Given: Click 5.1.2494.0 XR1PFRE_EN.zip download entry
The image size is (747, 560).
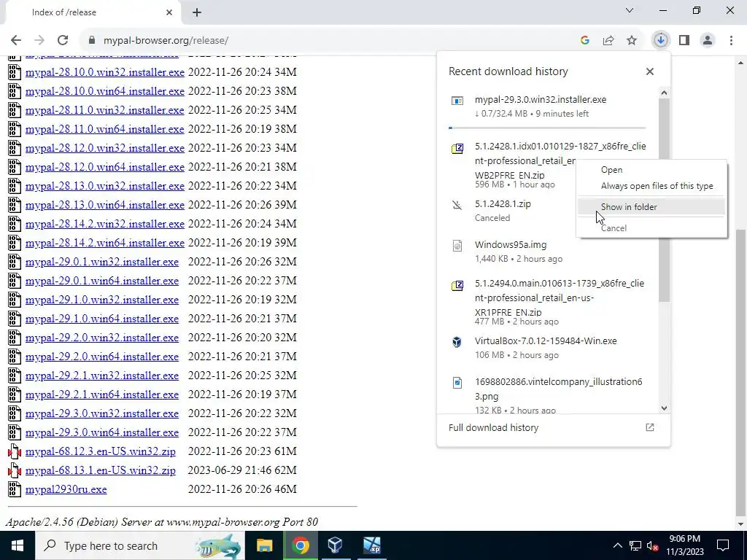Looking at the screenshot, I should coord(547,302).
